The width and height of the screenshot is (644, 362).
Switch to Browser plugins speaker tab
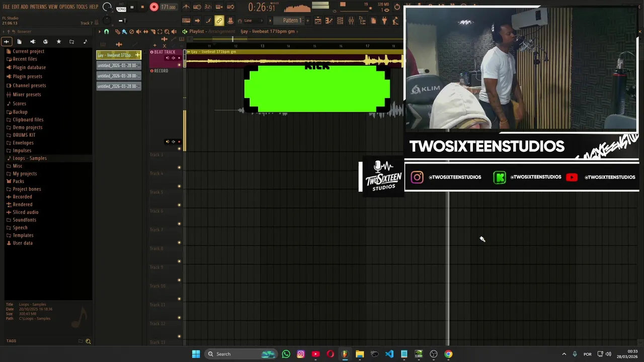[33, 42]
